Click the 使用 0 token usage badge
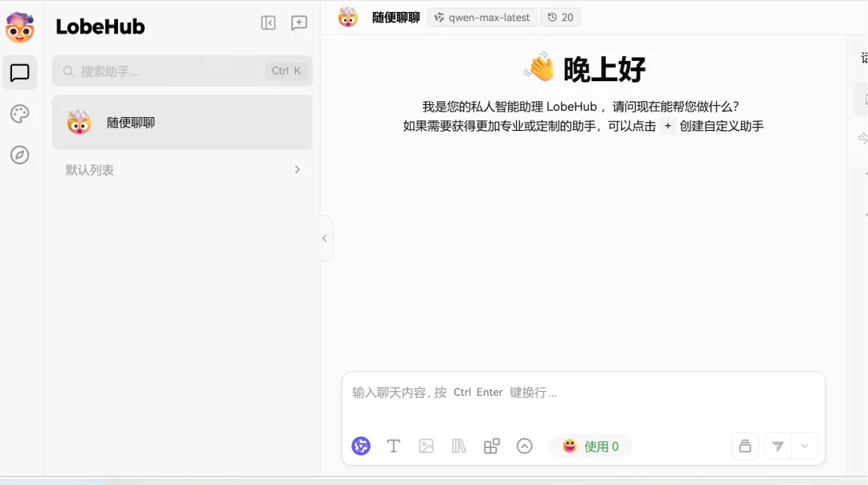Viewport: 868px width, 485px height. 590,446
